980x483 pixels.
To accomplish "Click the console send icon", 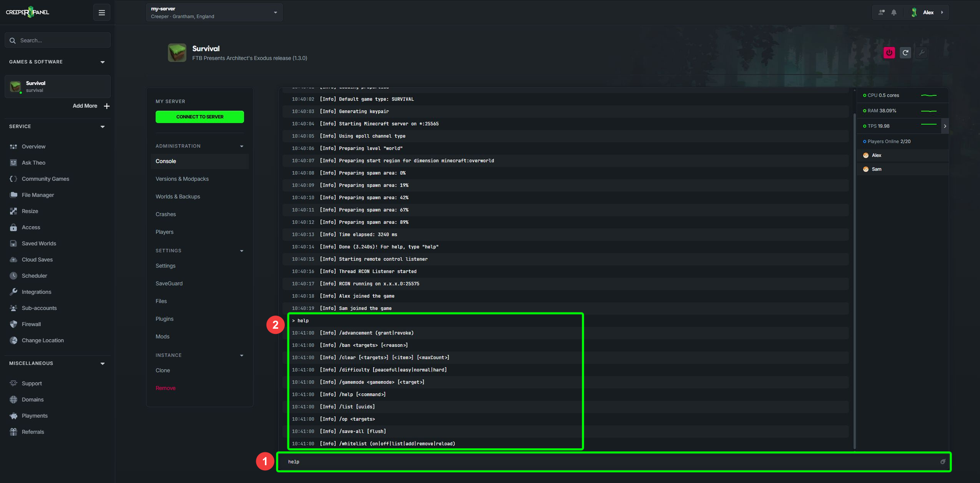I will 943,462.
